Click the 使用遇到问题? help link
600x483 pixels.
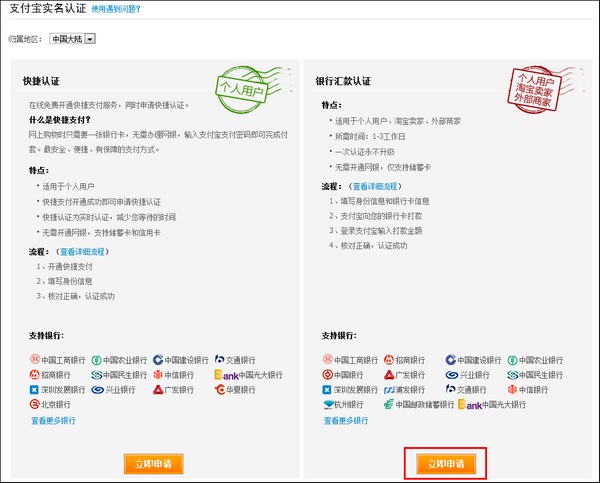tap(116, 9)
